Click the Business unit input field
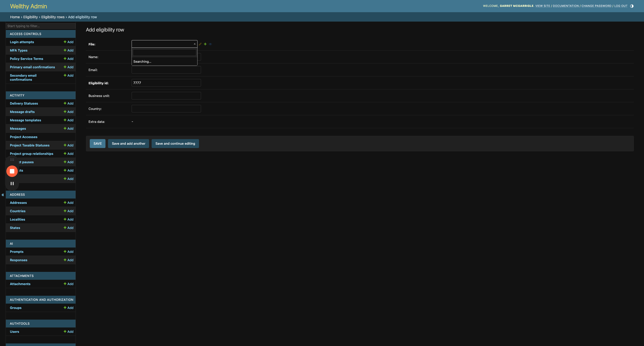Screen dimensions: 644x346 (166, 96)
